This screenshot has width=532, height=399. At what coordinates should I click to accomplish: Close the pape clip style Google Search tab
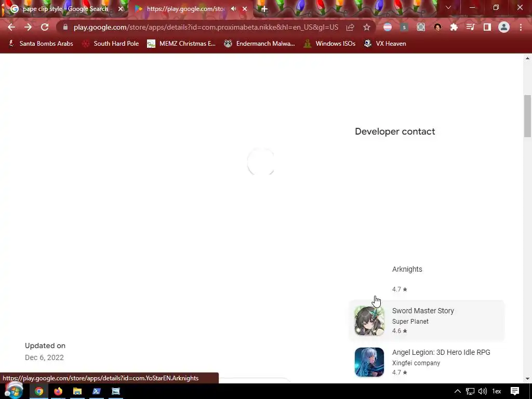[x=121, y=9]
